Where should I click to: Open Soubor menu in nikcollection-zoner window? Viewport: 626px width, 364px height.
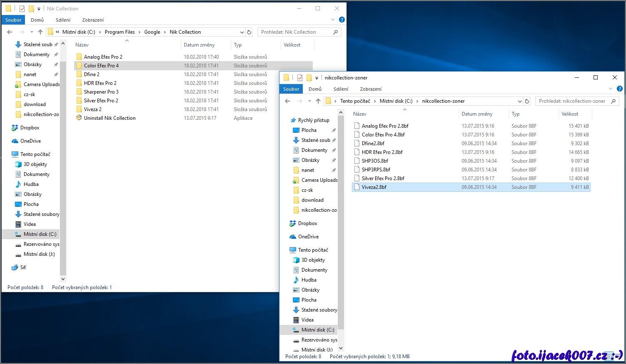tap(291, 89)
